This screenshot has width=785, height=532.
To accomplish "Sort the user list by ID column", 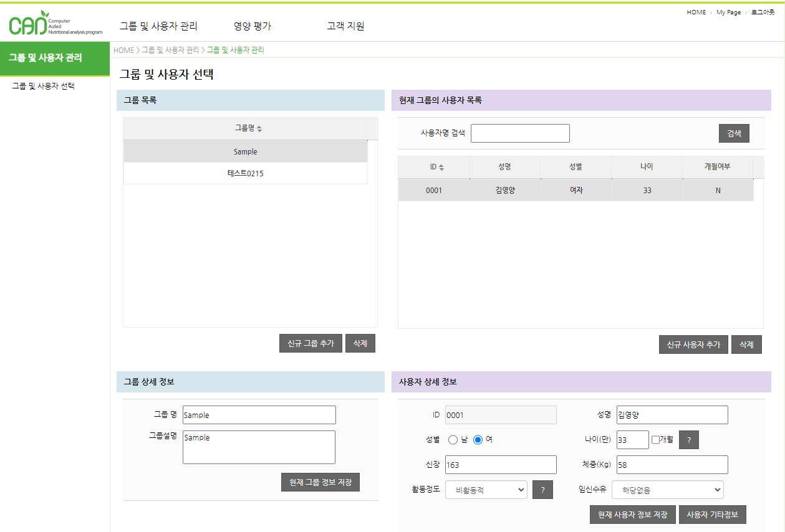I will (x=436, y=167).
